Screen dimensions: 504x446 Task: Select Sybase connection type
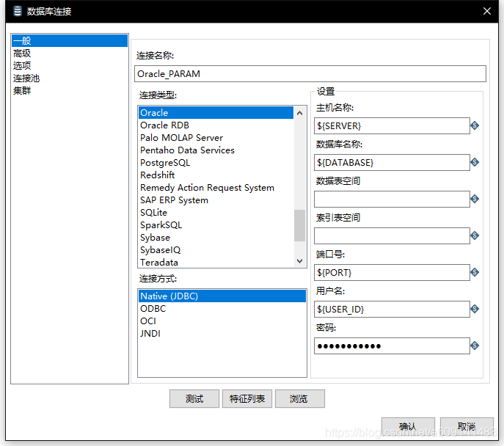[x=216, y=238]
